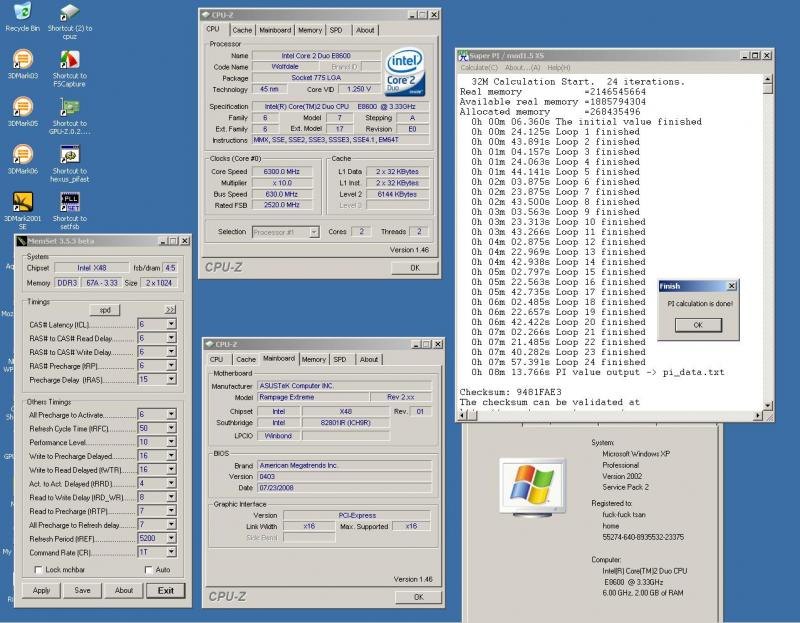Click the About button in MemSet
This screenshot has height=623, width=800.
coord(123,590)
